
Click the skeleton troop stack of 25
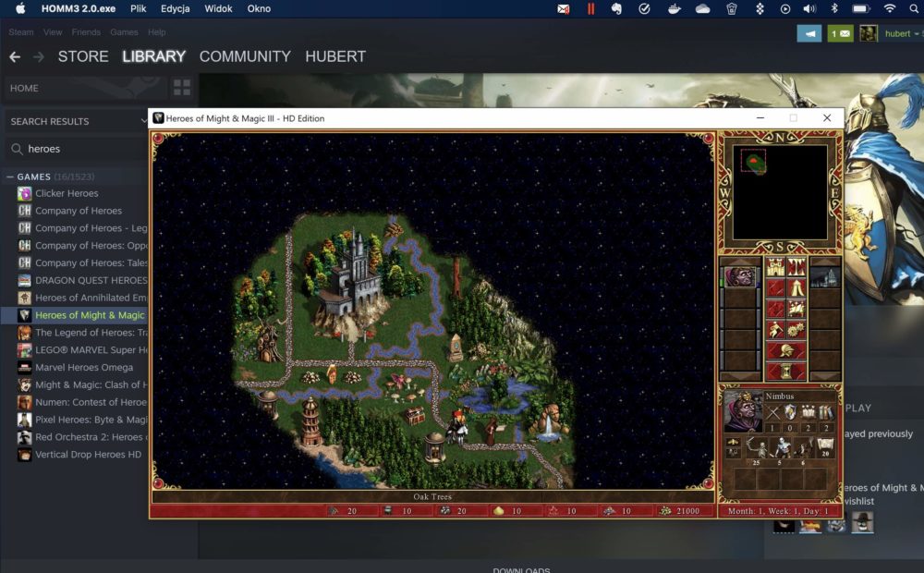[756, 450]
